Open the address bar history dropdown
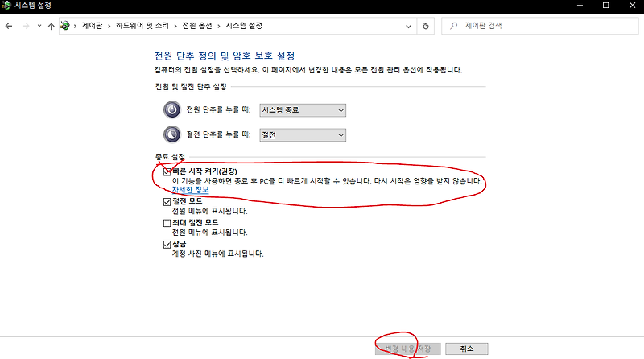Screen dimensions: 644x359 (408, 27)
